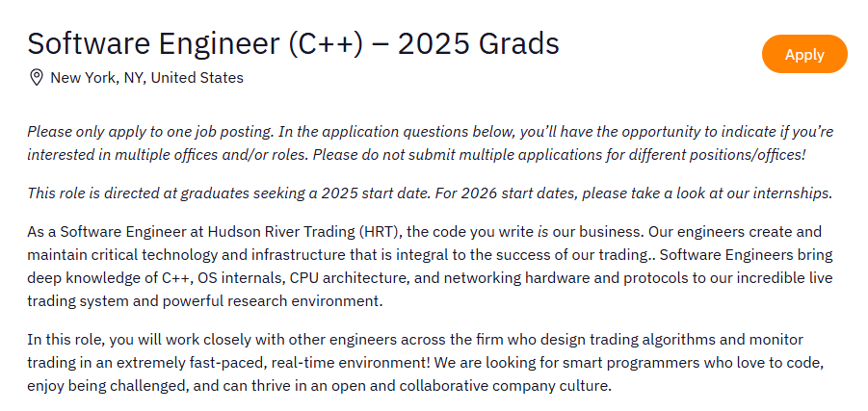Click "Please only apply to one job posting"

click(150, 132)
